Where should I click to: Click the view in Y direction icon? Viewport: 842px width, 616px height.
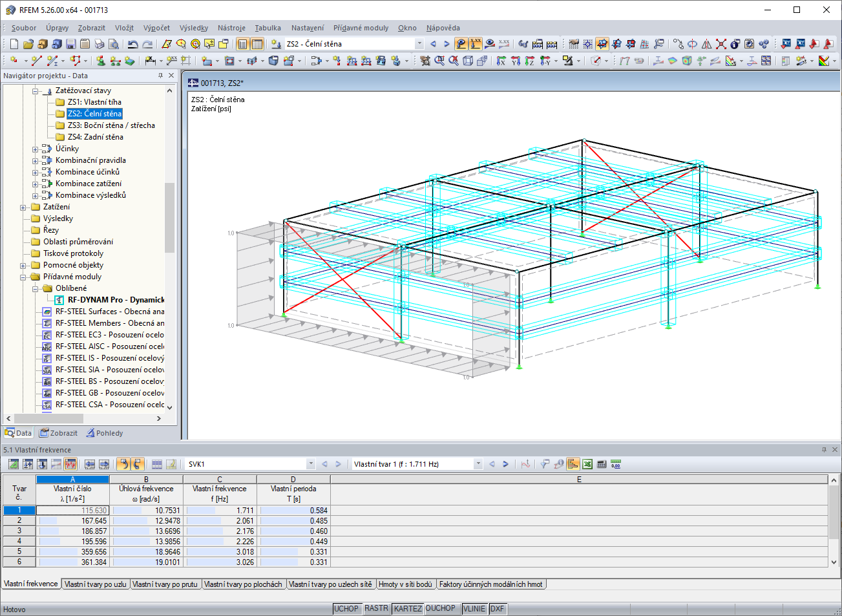coord(516,61)
